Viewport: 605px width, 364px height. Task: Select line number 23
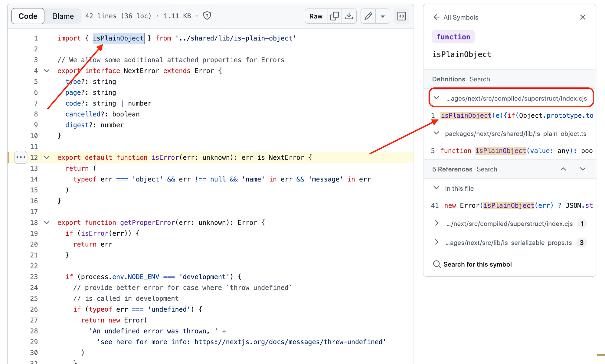34,277
